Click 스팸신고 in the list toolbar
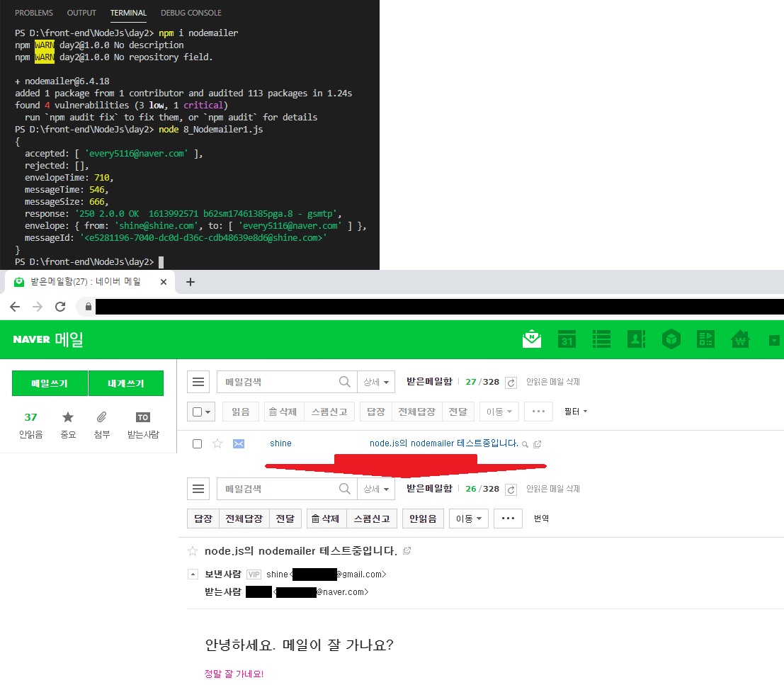The width and height of the screenshot is (784, 685). pyautogui.click(x=329, y=412)
